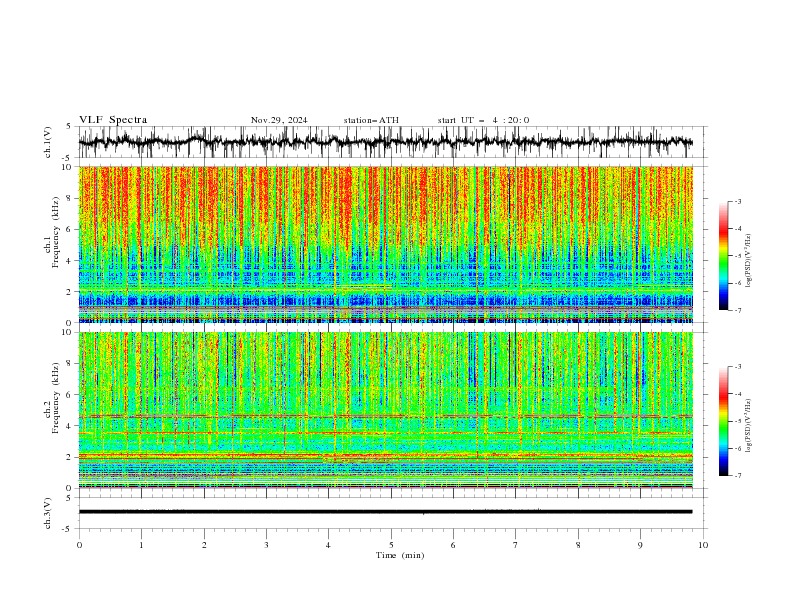Image resolution: width=792 pixels, height=612 pixels.
Task: Click the date 'Nov.29, 2024'
Action: coord(279,120)
